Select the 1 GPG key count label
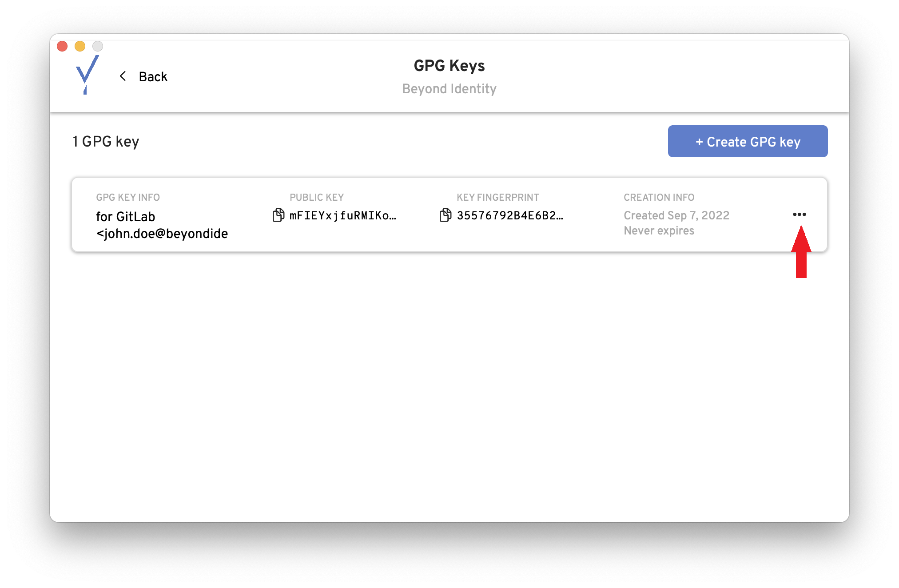899x588 pixels. (106, 141)
